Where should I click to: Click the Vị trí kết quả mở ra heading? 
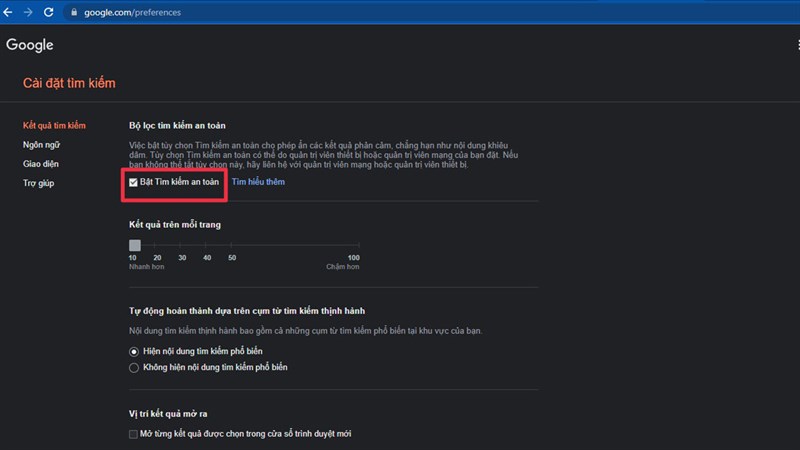click(x=168, y=414)
